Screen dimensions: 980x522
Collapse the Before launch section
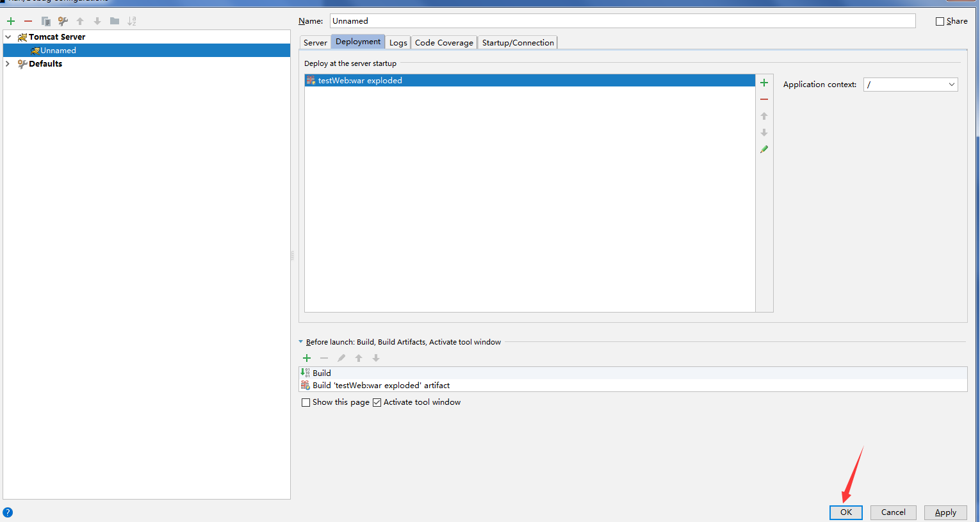tap(301, 342)
